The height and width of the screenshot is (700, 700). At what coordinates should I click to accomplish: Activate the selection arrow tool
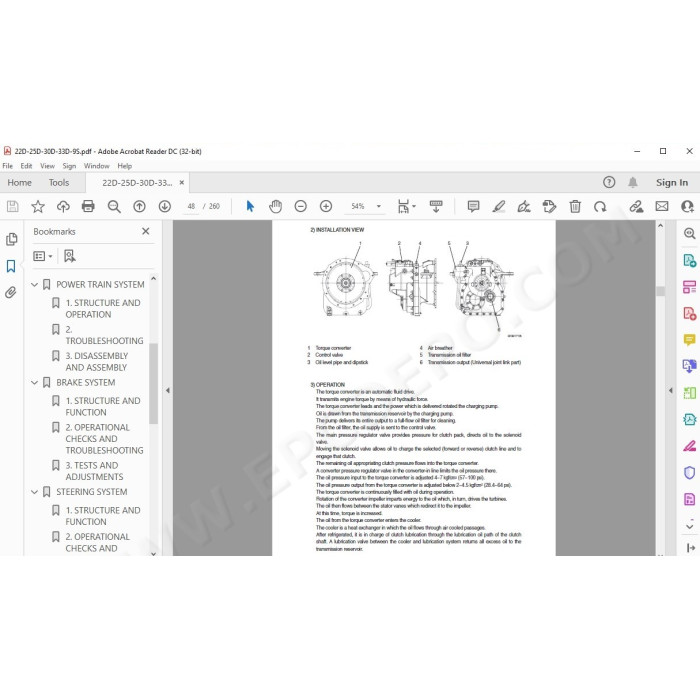pyautogui.click(x=250, y=206)
